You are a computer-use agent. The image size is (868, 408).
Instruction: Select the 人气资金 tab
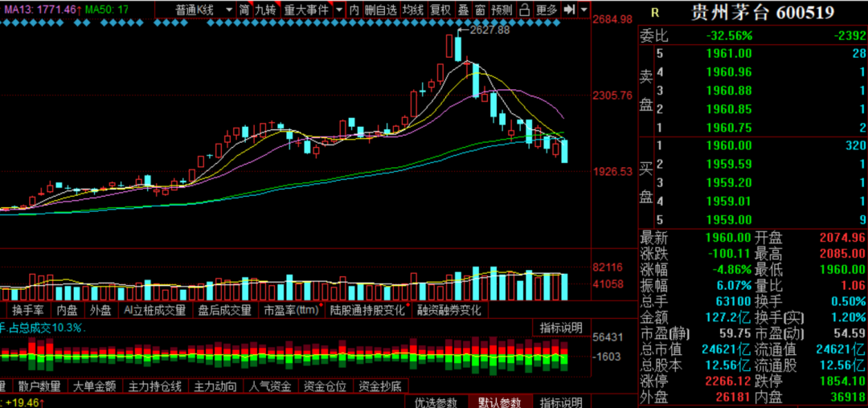tap(270, 386)
